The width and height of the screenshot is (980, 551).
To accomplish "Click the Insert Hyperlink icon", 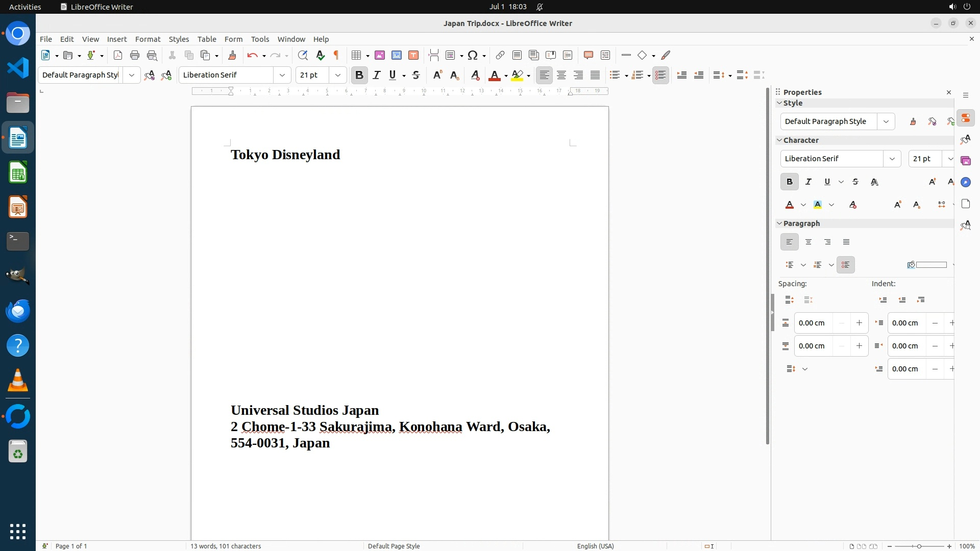I will coord(500,55).
